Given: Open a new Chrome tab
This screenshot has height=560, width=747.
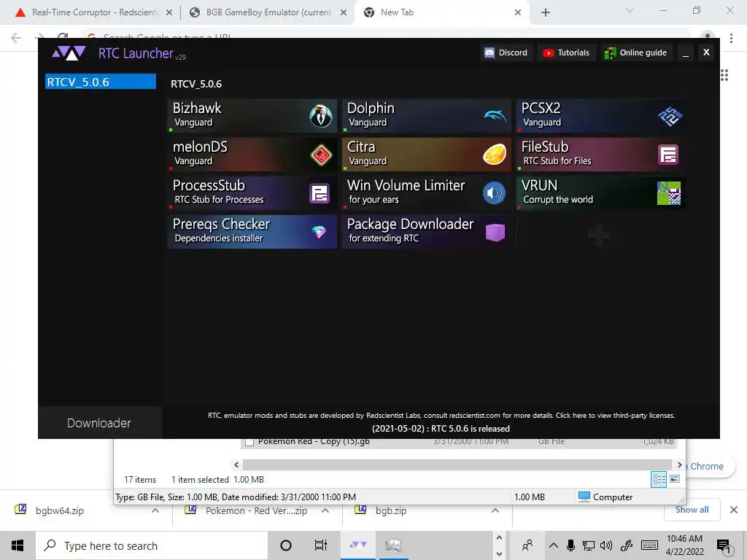Looking at the screenshot, I should tap(546, 12).
